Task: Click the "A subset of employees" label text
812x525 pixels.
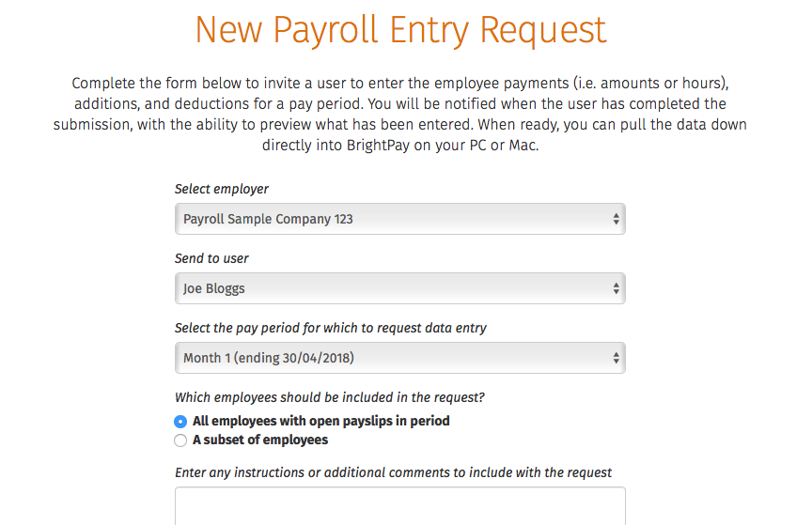Action: pos(260,440)
